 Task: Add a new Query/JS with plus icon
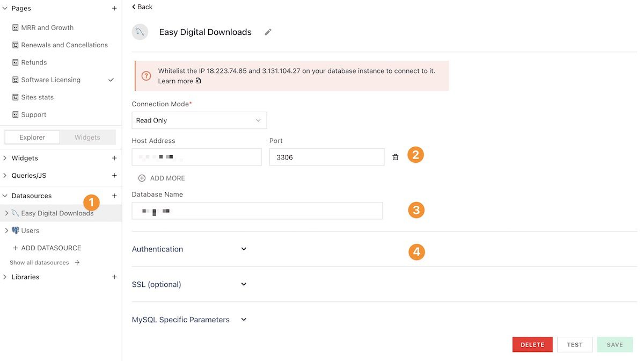pyautogui.click(x=114, y=176)
